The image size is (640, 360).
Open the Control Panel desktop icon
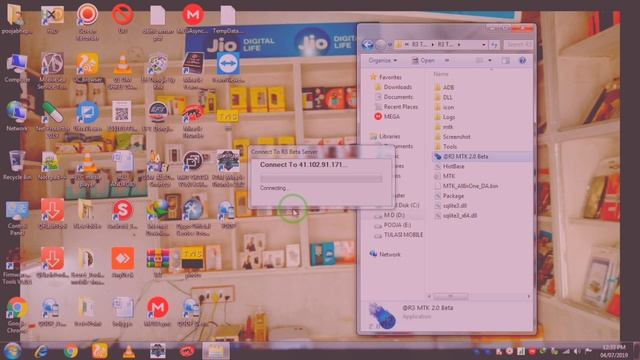click(17, 217)
